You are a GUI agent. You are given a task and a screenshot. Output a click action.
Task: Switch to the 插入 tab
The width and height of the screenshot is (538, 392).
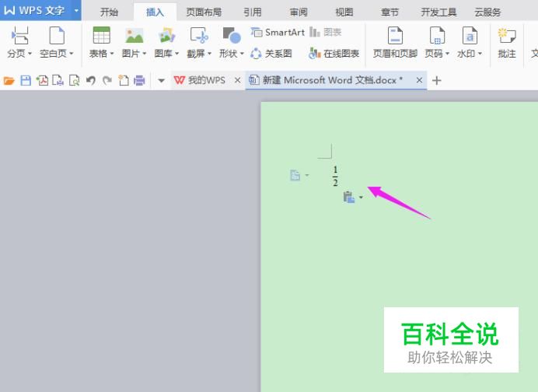tap(155, 12)
